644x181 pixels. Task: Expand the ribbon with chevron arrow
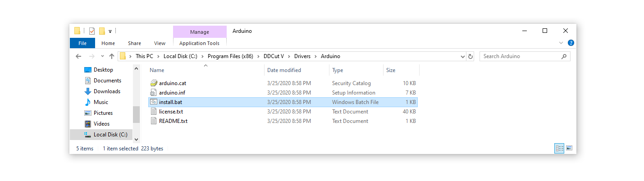561,43
